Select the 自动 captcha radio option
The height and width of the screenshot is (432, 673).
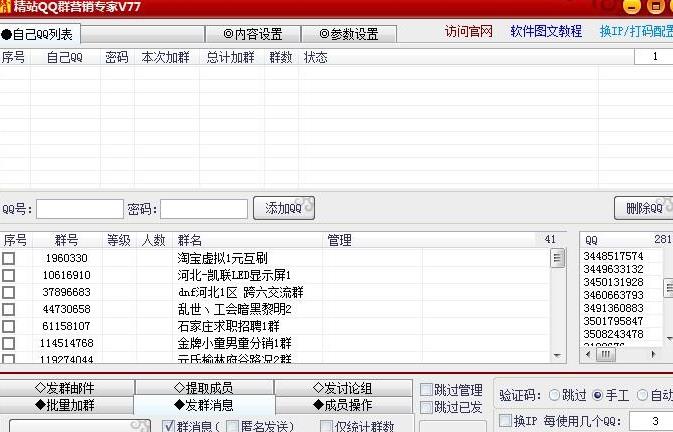coord(642,395)
